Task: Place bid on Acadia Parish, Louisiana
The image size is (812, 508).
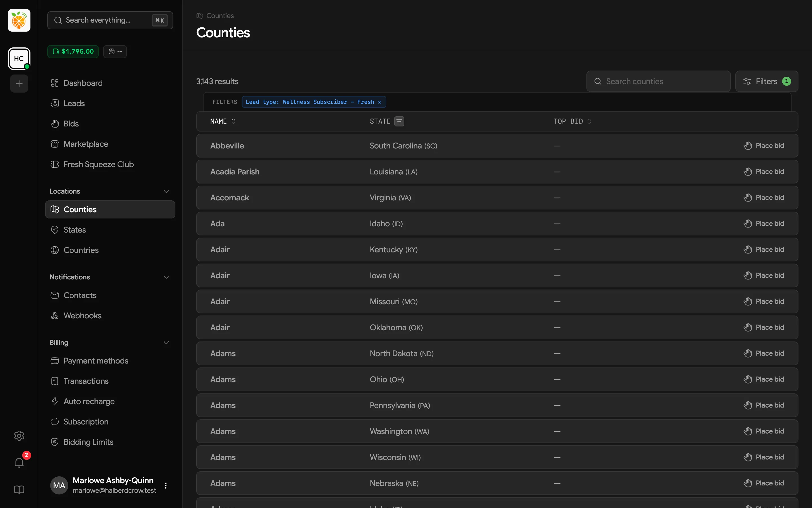Action: click(764, 172)
